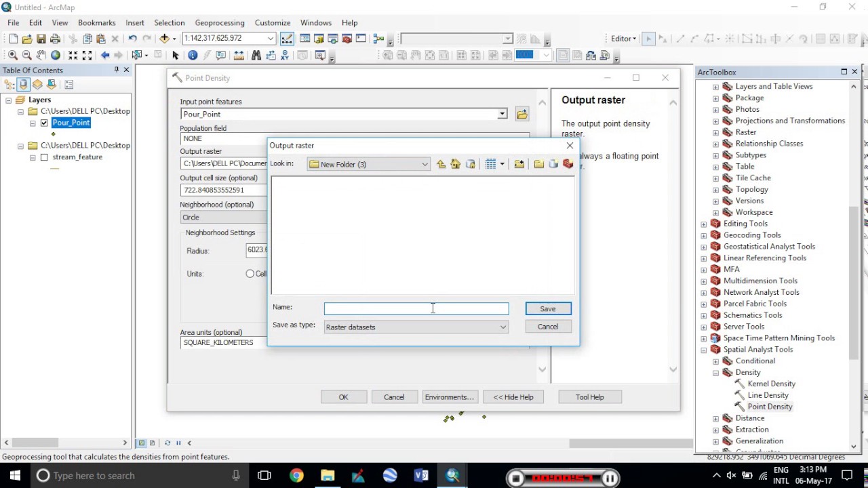868x488 pixels.
Task: Select Line Density tool in ArcToolbox
Action: point(768,396)
